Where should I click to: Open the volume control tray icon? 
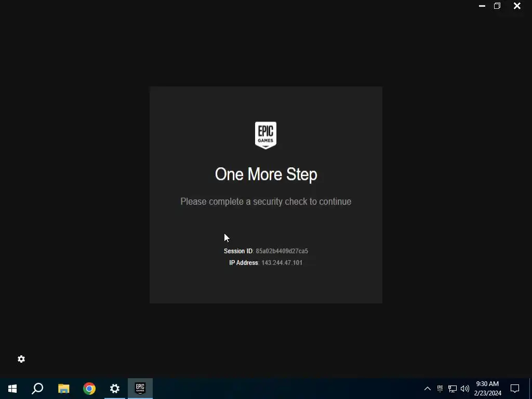coord(465,389)
